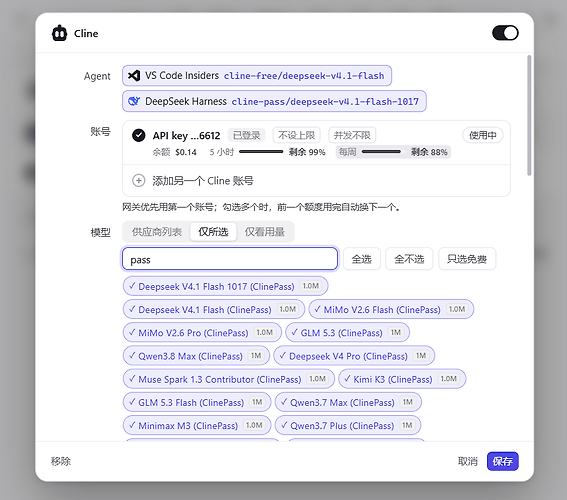Click the 并发不限 concurrency badge
This screenshot has width=567, height=500.
pos(352,135)
